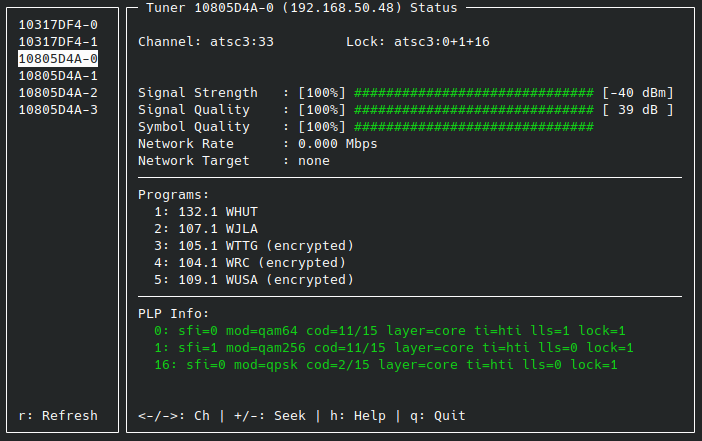Screen dimensions: 702x441
Task: Click Quit in the bottom bar
Action: tap(438, 416)
